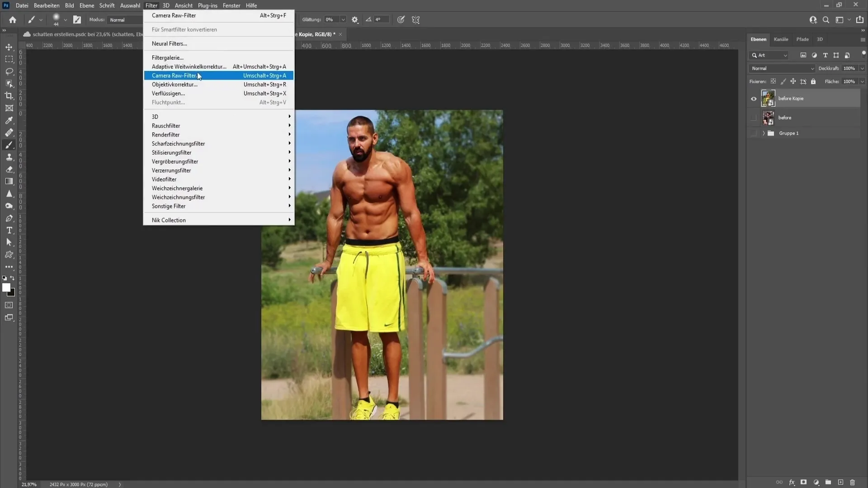
Task: Open the Fläche fill dropdown arrow
Action: [862, 81]
